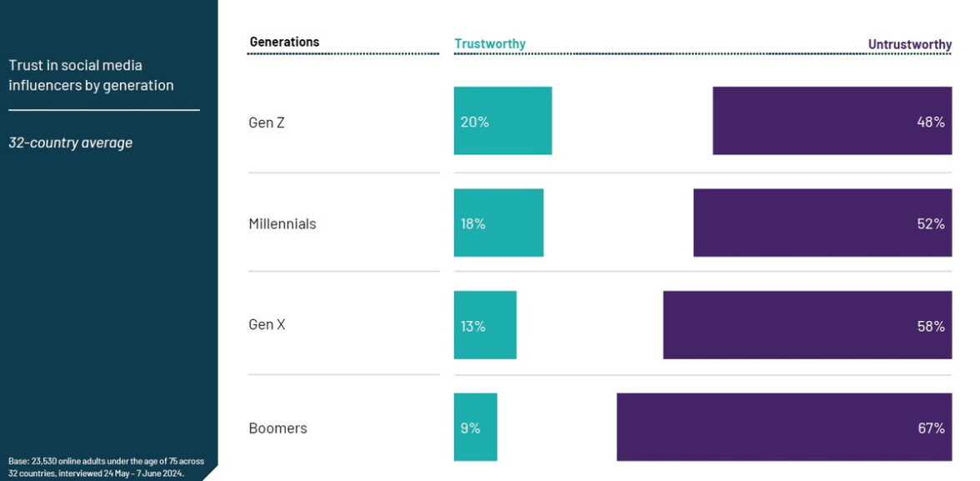Click the Gen Z purple 48% untrustworthy bar
Screen dimensions: 980x481
(832, 121)
